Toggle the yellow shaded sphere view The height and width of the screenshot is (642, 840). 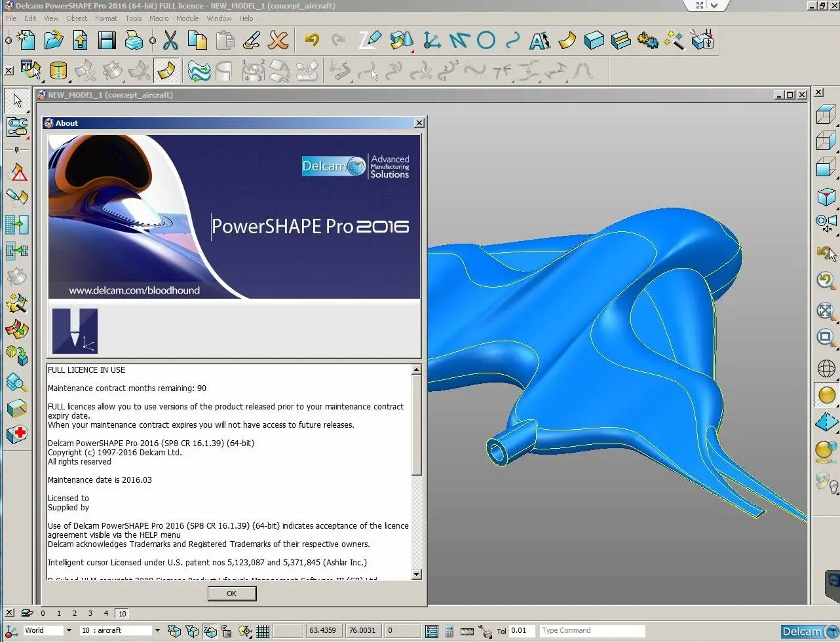point(826,395)
